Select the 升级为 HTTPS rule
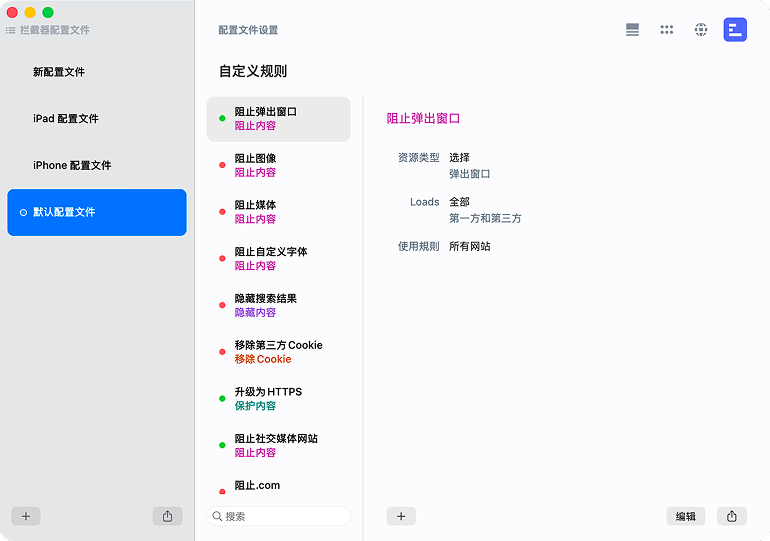Screen dimensions: 770x541 coord(278,399)
